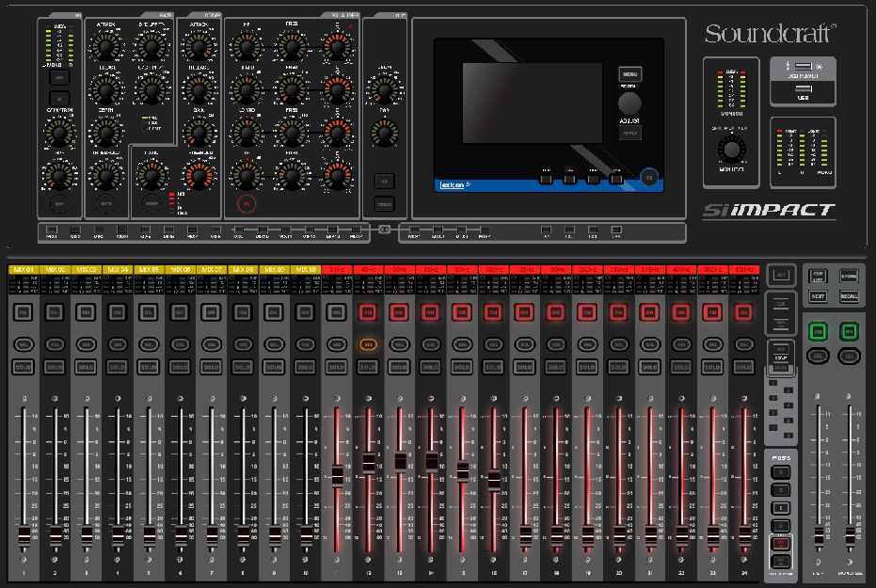Click the gate RELEASE knob
The width and height of the screenshot is (876, 588).
[x=105, y=89]
